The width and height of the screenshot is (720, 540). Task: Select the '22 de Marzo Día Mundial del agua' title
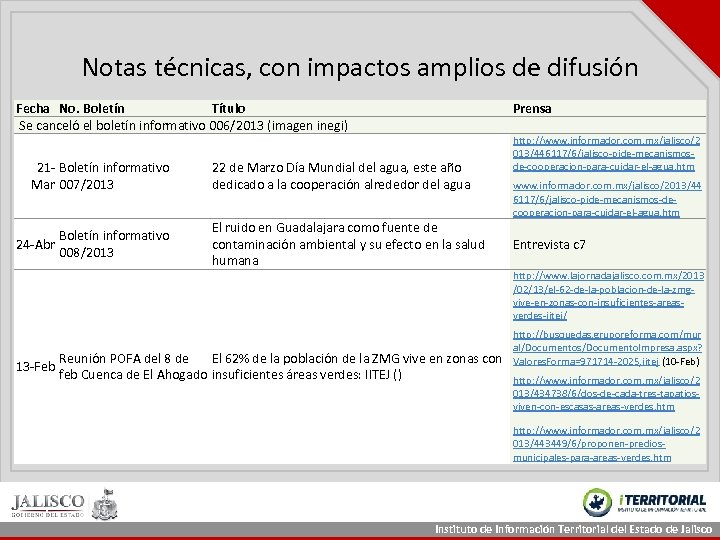point(341,176)
